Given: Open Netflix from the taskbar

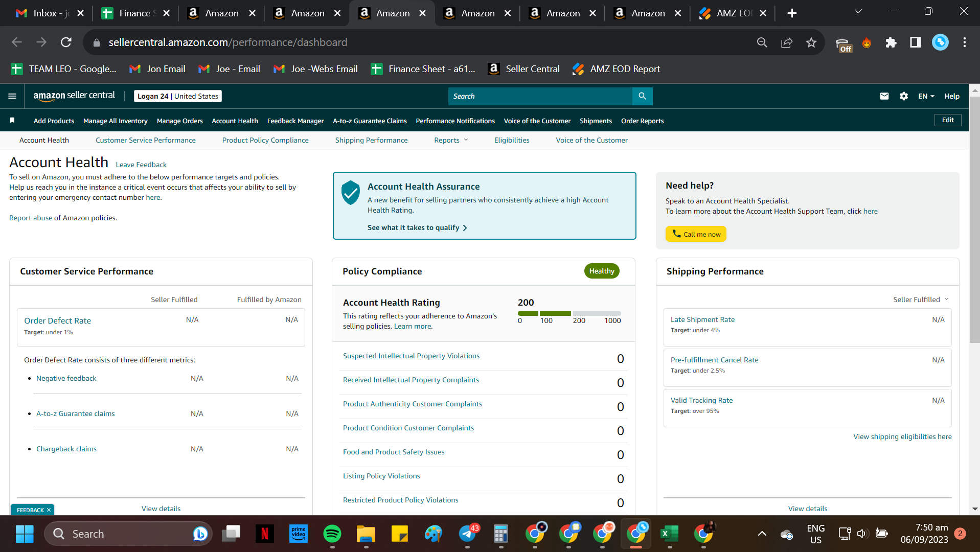Looking at the screenshot, I should (265, 534).
